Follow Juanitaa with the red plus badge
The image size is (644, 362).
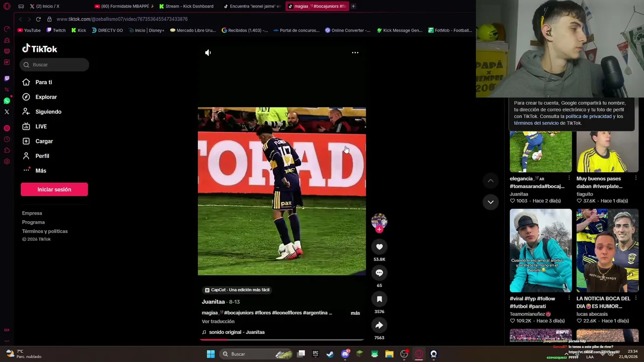[379, 229]
